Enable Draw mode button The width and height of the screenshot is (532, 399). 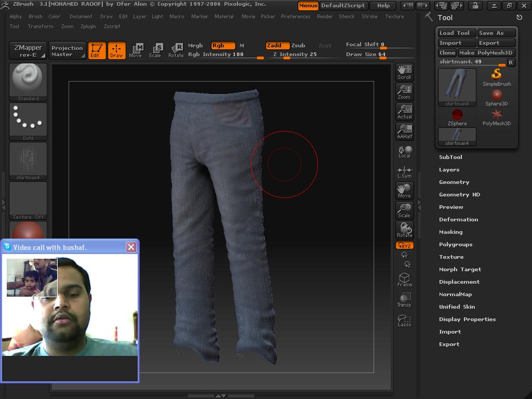pyautogui.click(x=117, y=50)
